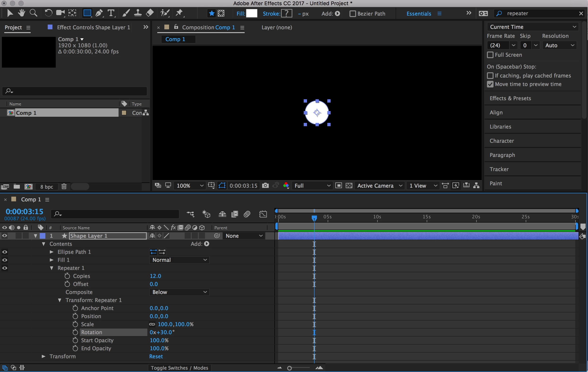Collapse the Repeater 1 property group
This screenshot has height=372, width=588.
[52, 268]
